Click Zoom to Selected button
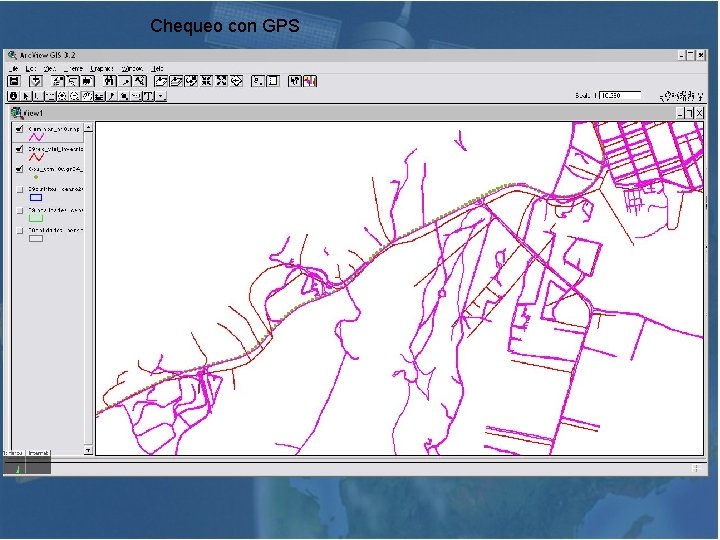The height and width of the screenshot is (540, 720). click(191, 81)
